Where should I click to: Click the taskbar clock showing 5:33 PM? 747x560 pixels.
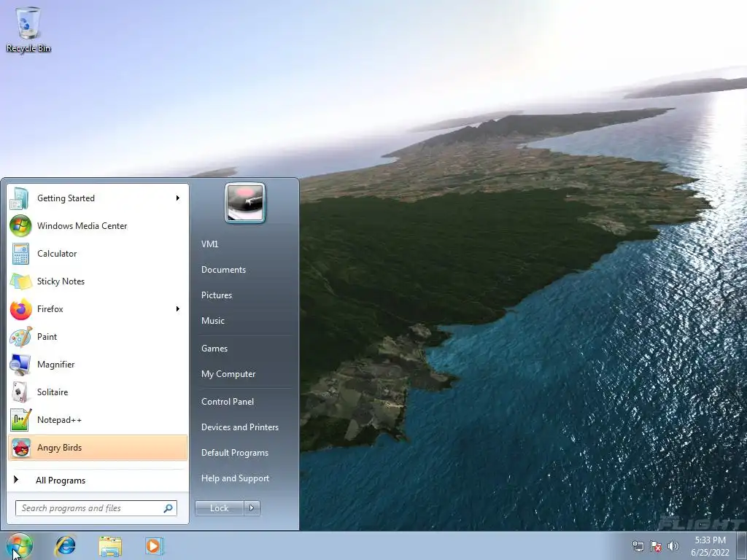coord(710,546)
